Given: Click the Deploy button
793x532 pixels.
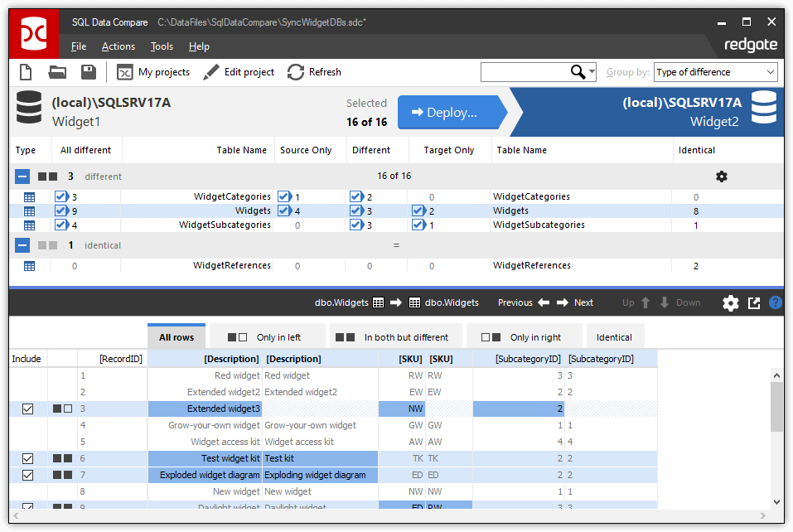Looking at the screenshot, I should [x=450, y=112].
